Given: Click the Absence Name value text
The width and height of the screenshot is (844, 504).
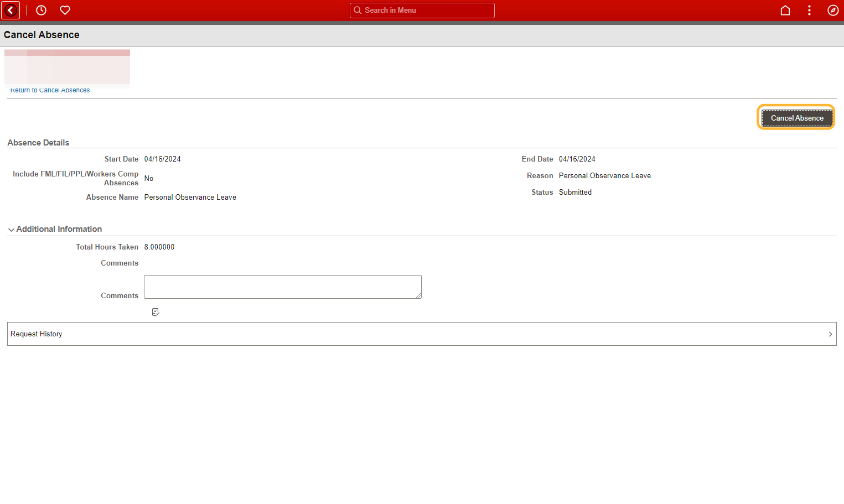Looking at the screenshot, I should (x=190, y=197).
